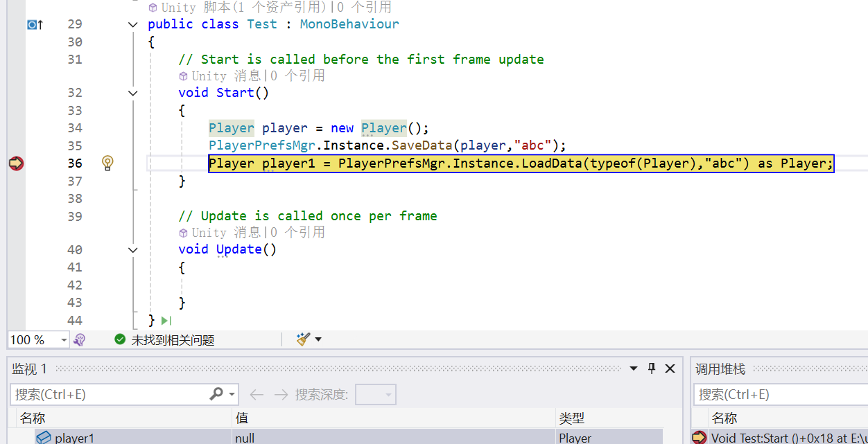
Task: Open the 搜索深度 search depth combo box
Action: [x=375, y=394]
